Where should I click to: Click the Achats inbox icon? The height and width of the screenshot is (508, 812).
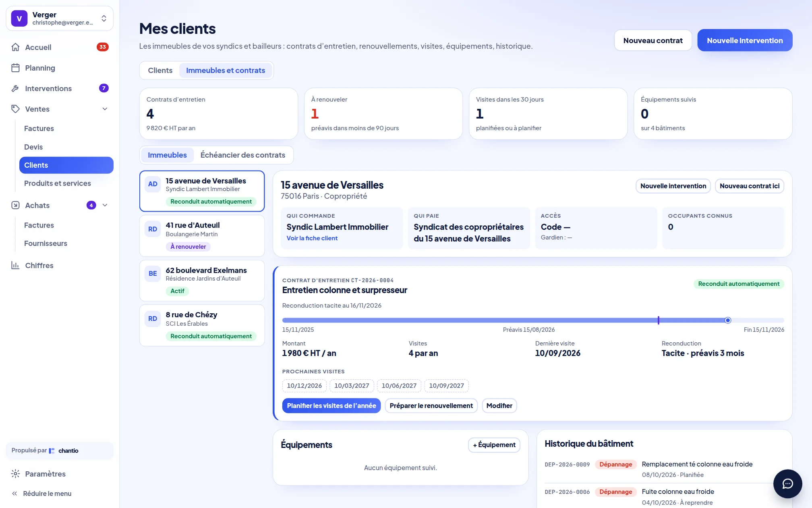[15, 205]
